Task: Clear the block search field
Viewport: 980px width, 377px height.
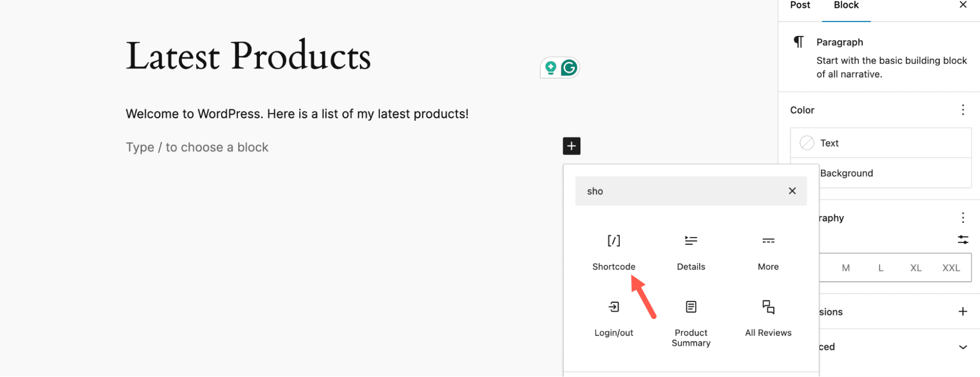Action: (792, 191)
